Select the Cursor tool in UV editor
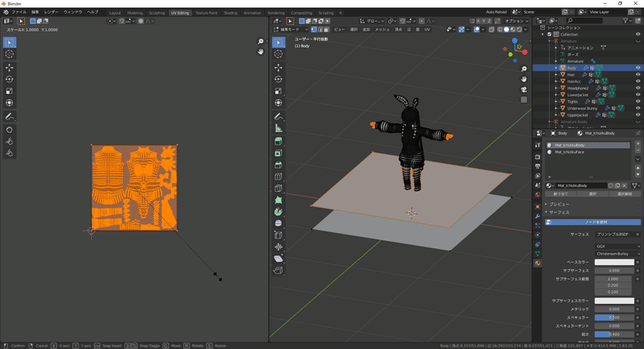 coord(10,54)
